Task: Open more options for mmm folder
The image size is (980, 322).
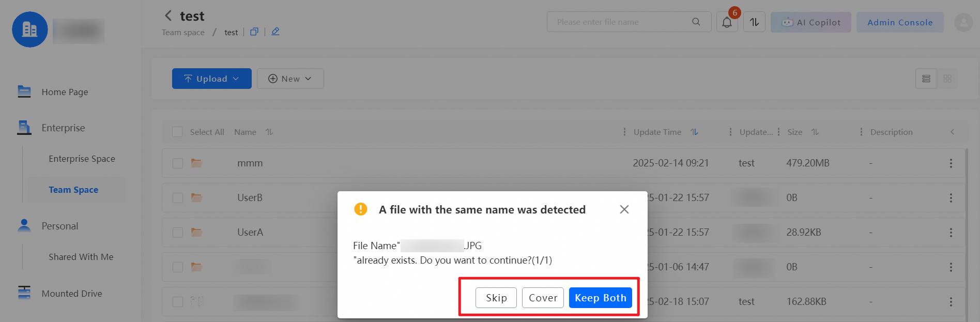Action: pyautogui.click(x=951, y=163)
